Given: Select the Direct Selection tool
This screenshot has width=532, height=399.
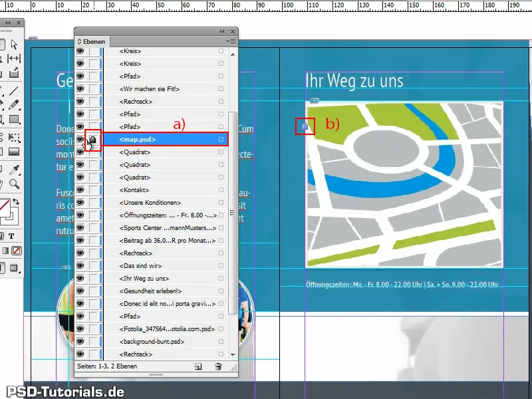Looking at the screenshot, I should click(x=14, y=44).
